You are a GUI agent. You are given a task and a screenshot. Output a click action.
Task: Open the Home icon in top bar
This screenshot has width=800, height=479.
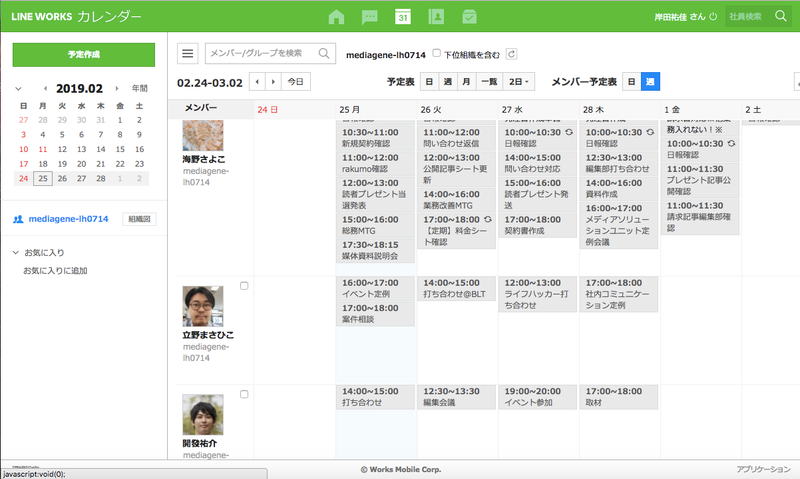tap(336, 17)
